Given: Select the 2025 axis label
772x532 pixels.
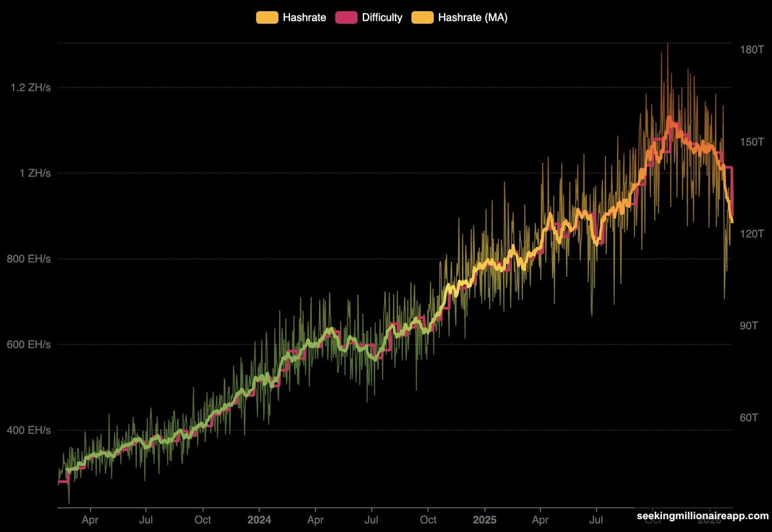Looking at the screenshot, I should pos(484,520).
